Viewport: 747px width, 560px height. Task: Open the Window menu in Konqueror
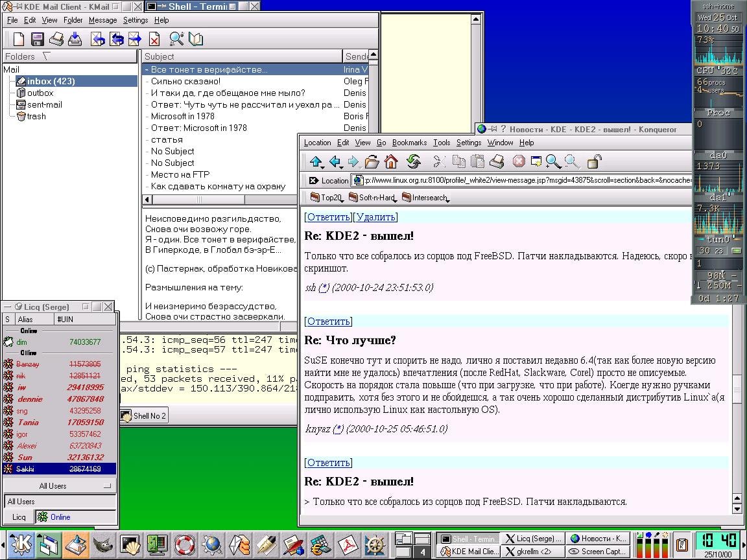(500, 143)
